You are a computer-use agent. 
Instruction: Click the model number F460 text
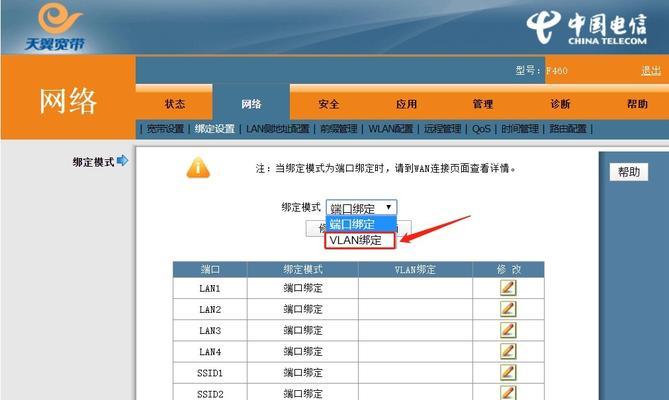pos(557,71)
